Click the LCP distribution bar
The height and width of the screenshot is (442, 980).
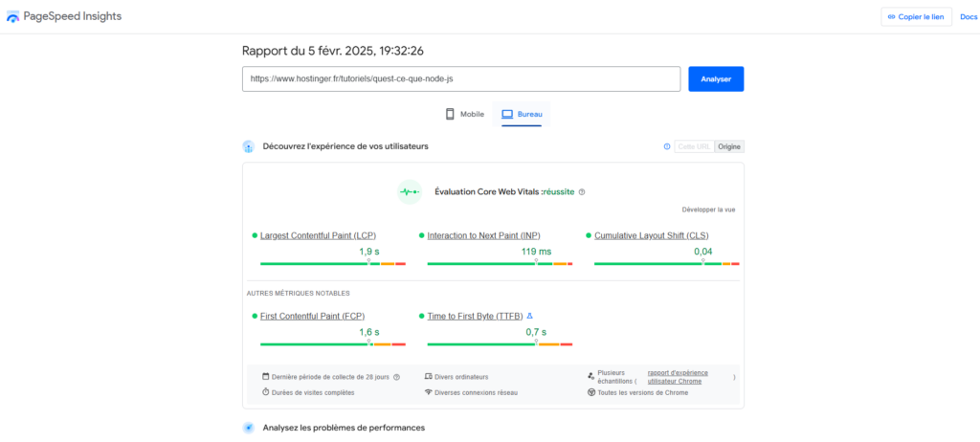click(x=332, y=263)
